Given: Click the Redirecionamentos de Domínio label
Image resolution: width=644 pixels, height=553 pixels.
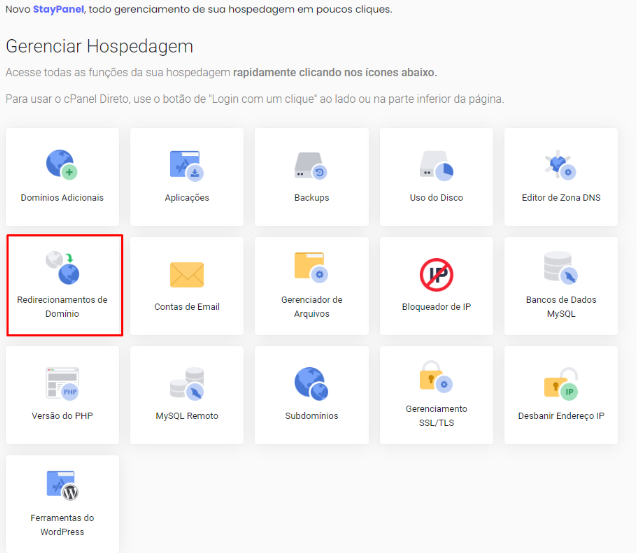Looking at the screenshot, I should 62,306.
